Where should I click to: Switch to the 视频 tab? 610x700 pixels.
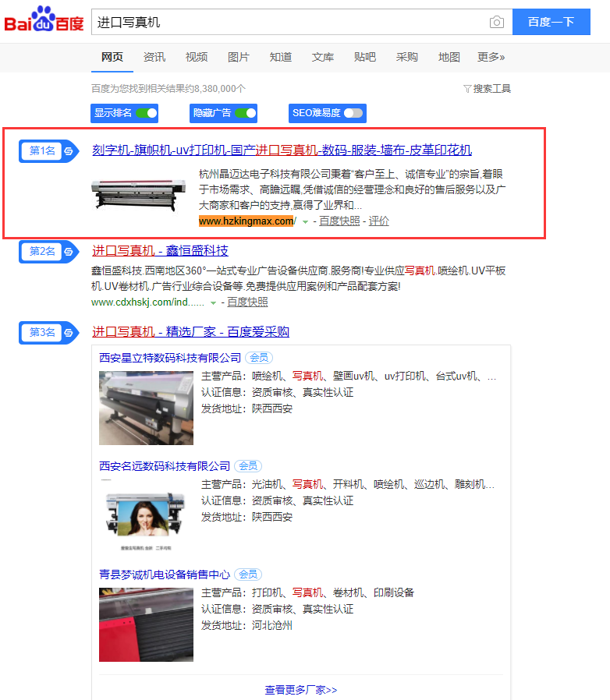point(197,57)
